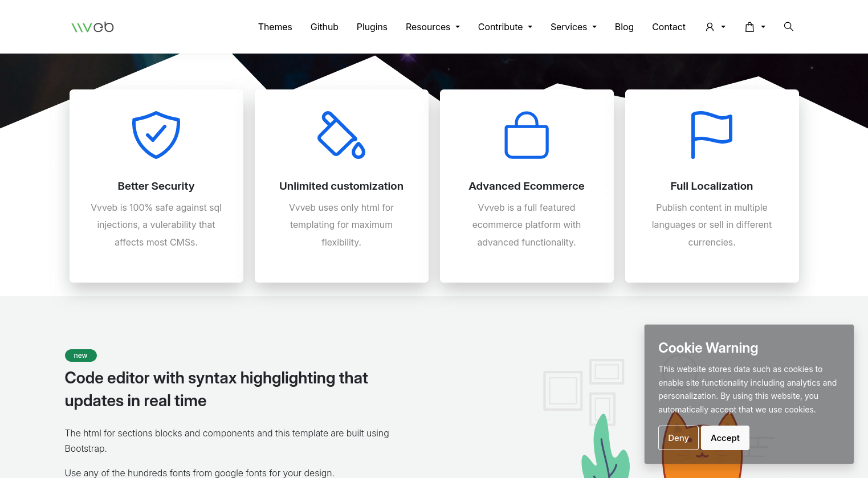Deny cookies in the warning popup
Image resolution: width=868 pixels, height=478 pixels.
point(678,438)
